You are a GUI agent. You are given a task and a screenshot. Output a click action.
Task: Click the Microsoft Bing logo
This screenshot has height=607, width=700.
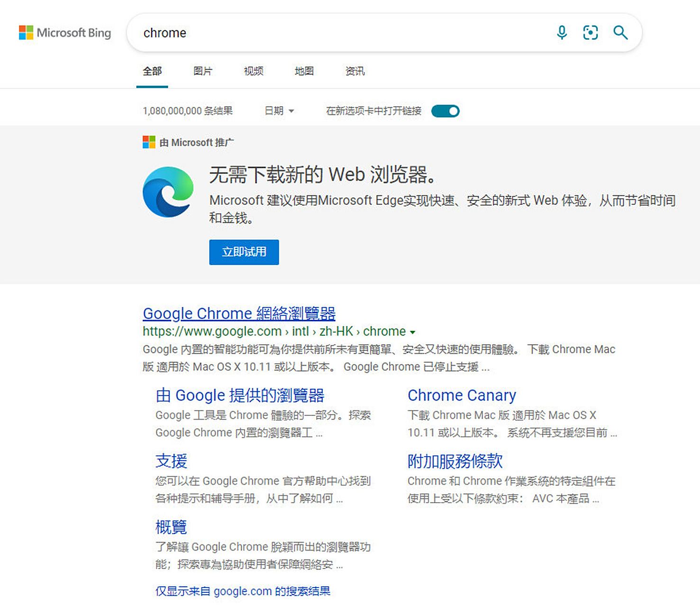click(65, 33)
